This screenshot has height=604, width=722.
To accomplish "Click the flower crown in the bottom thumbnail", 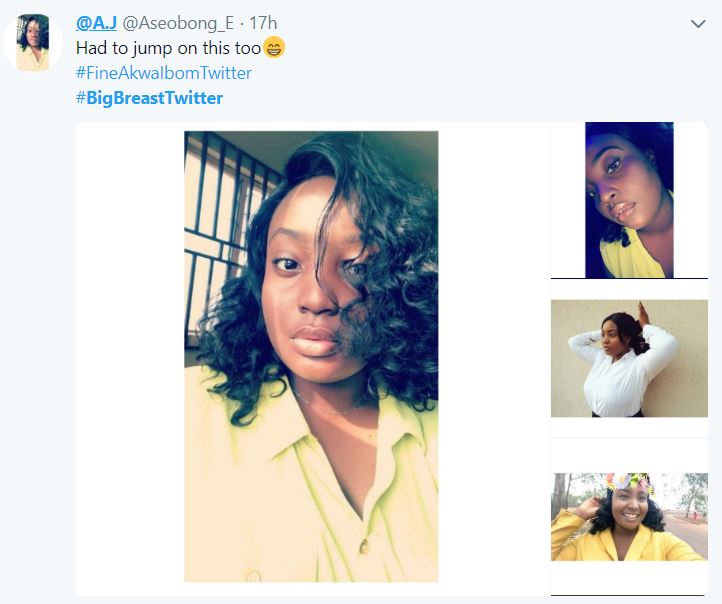I will coord(627,484).
